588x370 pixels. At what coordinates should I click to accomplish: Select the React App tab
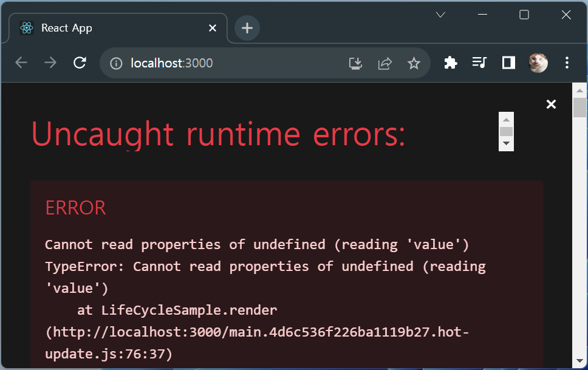[x=118, y=28]
